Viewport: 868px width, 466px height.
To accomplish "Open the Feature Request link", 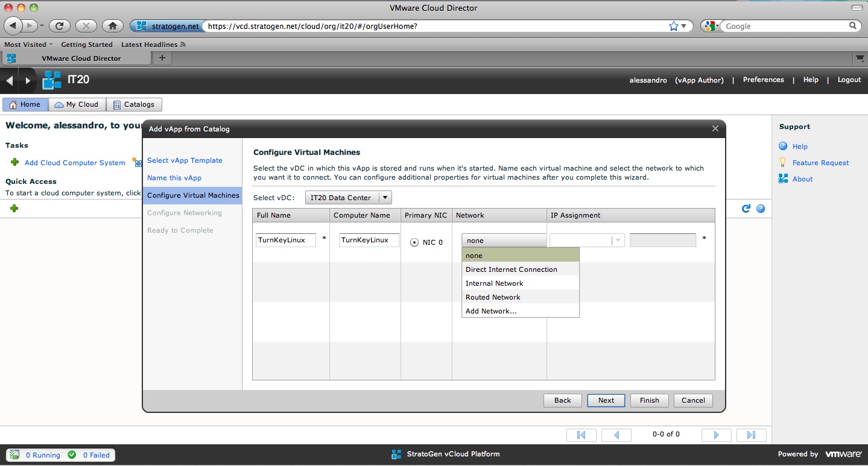I will click(x=820, y=163).
